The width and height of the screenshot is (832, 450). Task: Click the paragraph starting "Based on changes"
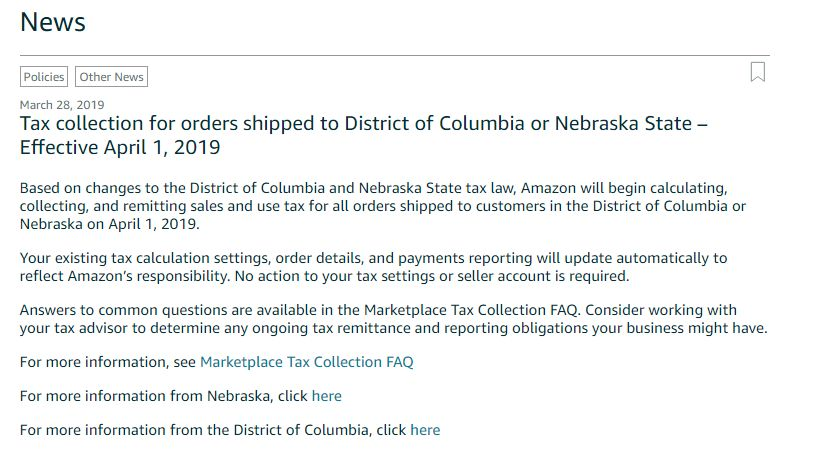(x=380, y=205)
